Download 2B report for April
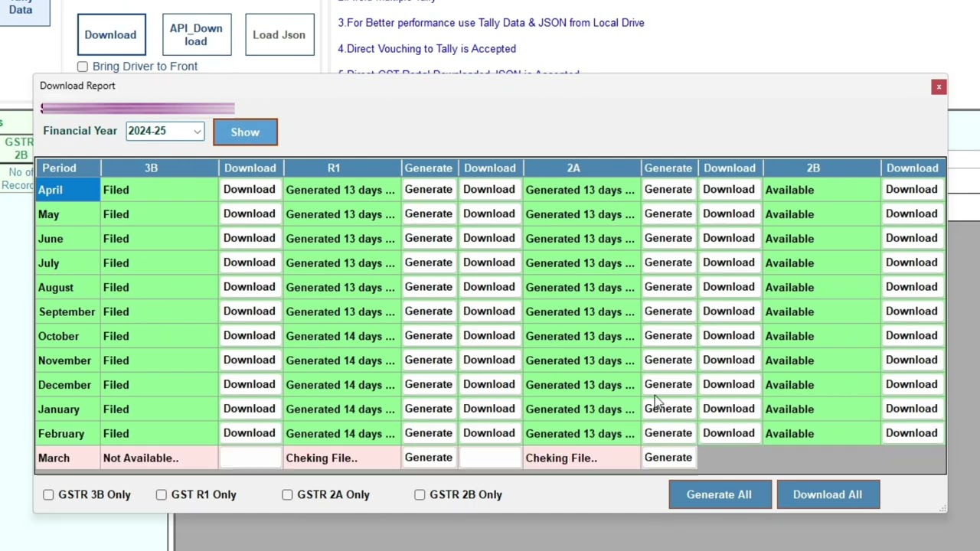Image resolution: width=980 pixels, height=551 pixels. pyautogui.click(x=912, y=189)
